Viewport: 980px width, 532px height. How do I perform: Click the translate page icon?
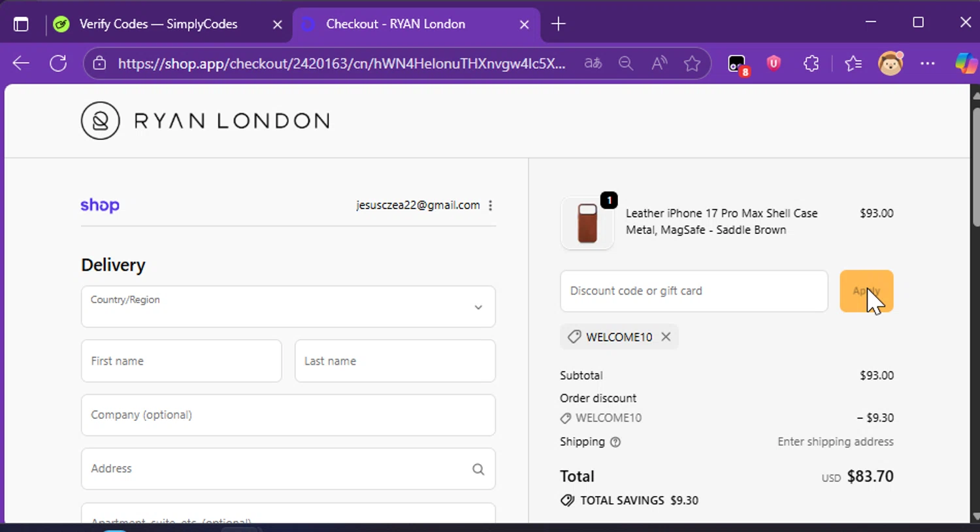[593, 63]
